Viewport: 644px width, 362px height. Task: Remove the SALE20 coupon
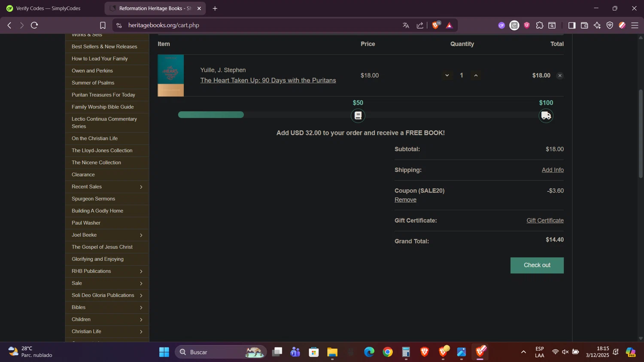[x=405, y=200]
